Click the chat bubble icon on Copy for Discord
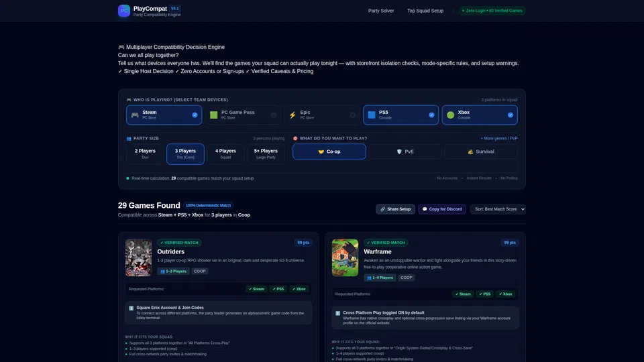The image size is (644, 362). [x=425, y=209]
